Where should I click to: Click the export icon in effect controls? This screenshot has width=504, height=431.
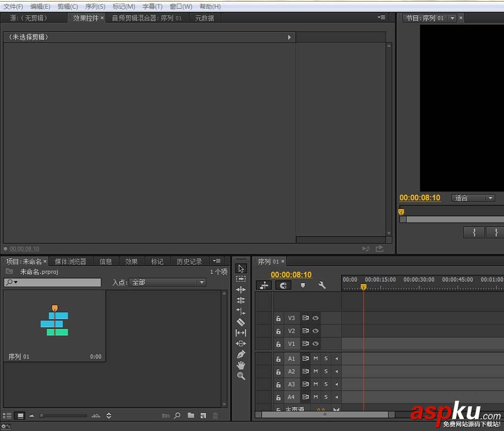(380, 248)
